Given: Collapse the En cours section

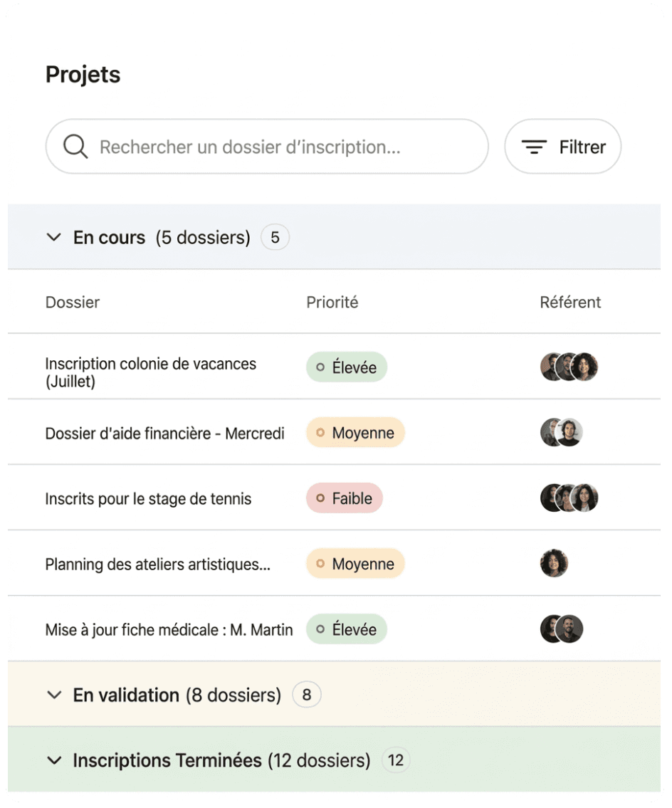Looking at the screenshot, I should point(55,238).
